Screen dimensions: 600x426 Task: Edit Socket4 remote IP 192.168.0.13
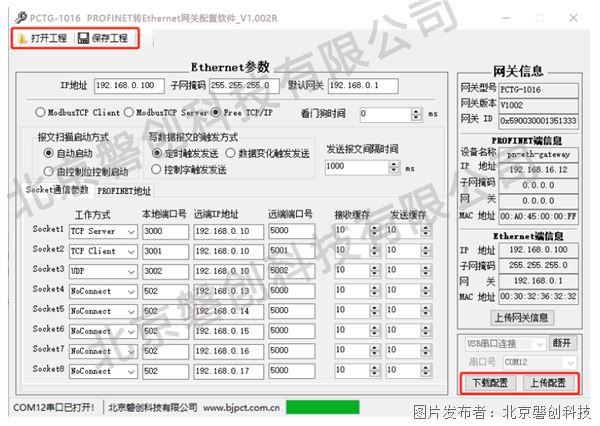coord(228,291)
